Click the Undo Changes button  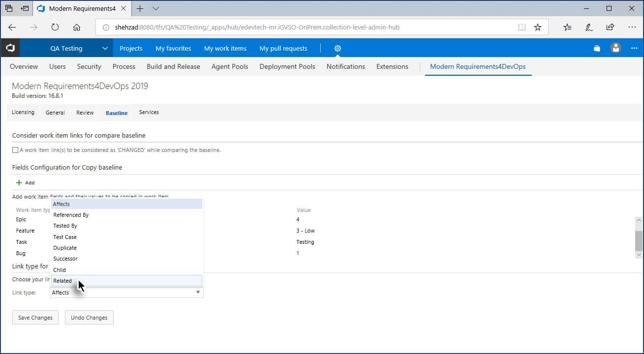pyautogui.click(x=89, y=318)
